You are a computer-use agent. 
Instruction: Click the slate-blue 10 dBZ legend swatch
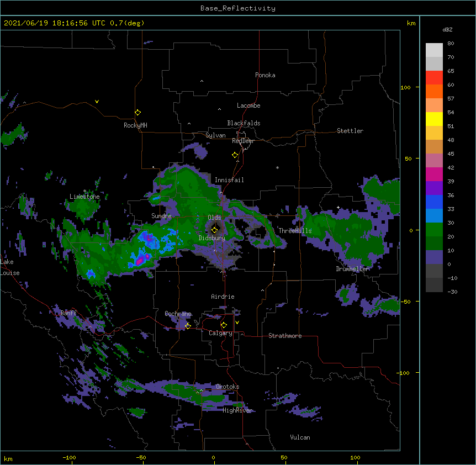[x=434, y=257]
